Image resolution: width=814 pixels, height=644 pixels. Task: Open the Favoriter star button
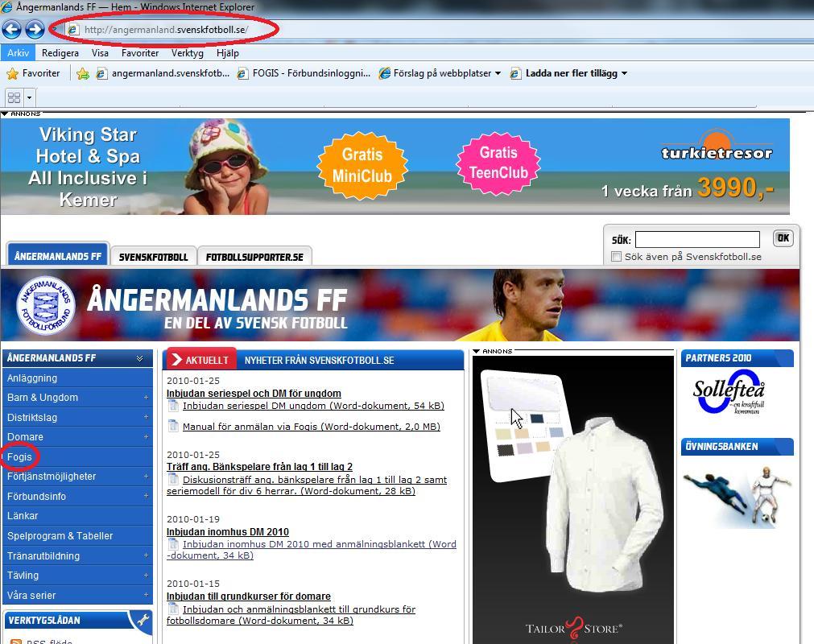click(33, 73)
